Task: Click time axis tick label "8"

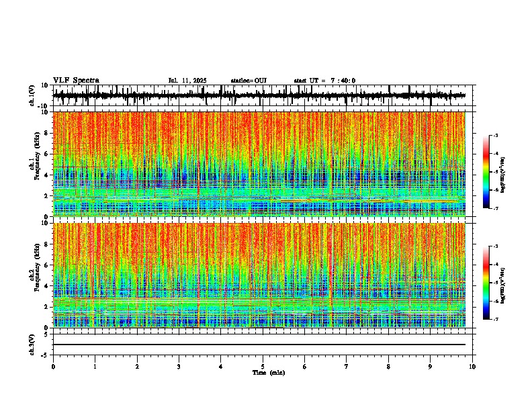Action: click(x=388, y=367)
